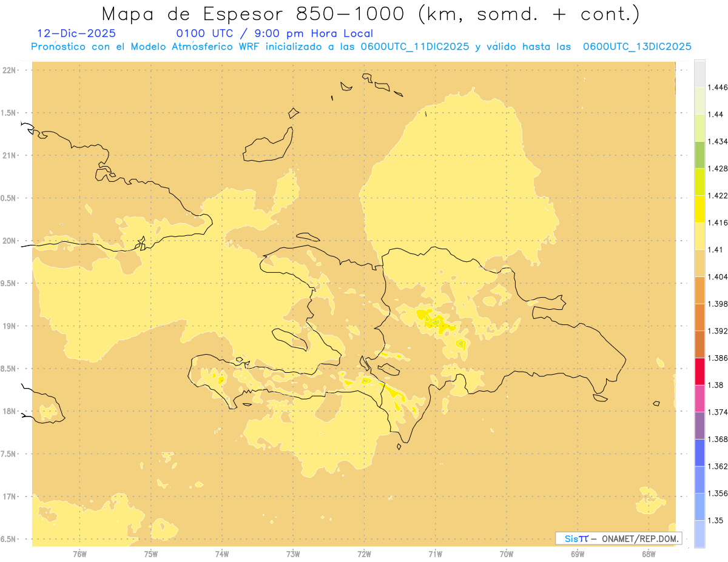This screenshot has width=728, height=562.
Task: Select the 1.404 legend value
Action: pos(719,276)
